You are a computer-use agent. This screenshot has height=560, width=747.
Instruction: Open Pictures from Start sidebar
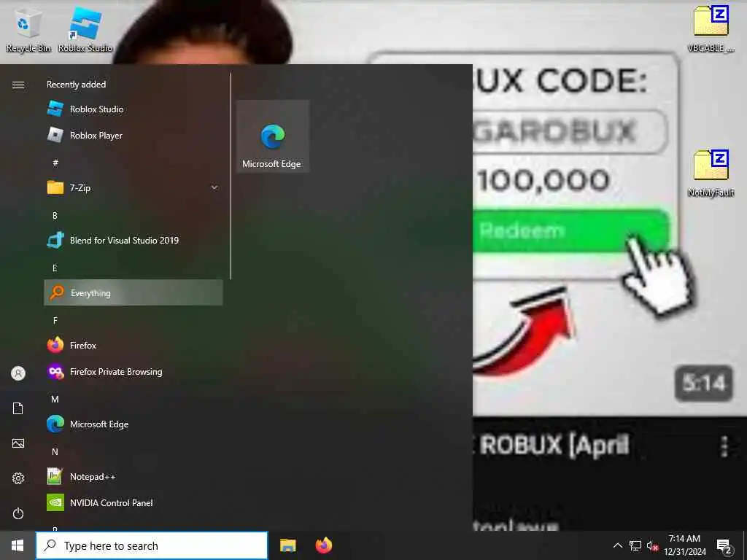click(18, 443)
